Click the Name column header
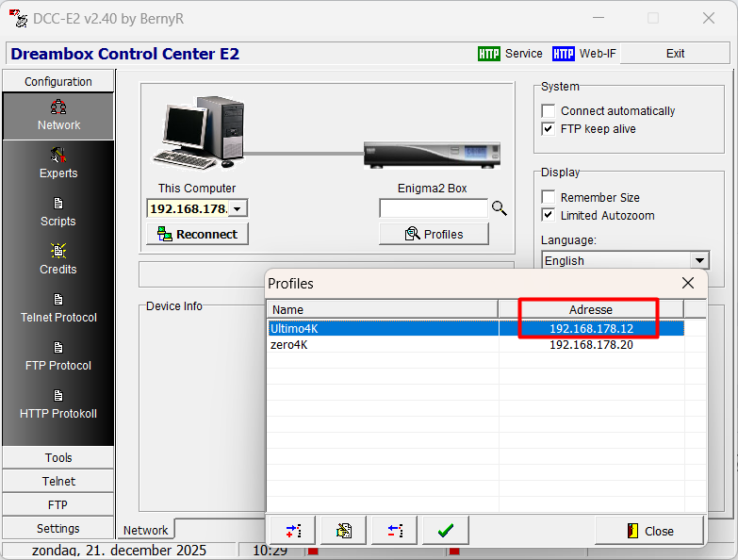Screen dimensions: 738x560 [x=383, y=309]
